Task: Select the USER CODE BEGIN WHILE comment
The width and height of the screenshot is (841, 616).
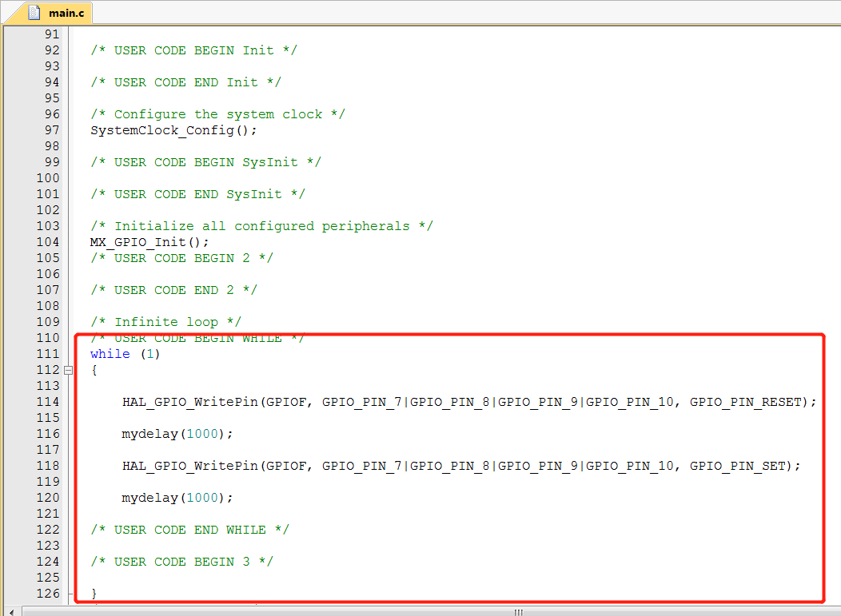Action: 200,337
